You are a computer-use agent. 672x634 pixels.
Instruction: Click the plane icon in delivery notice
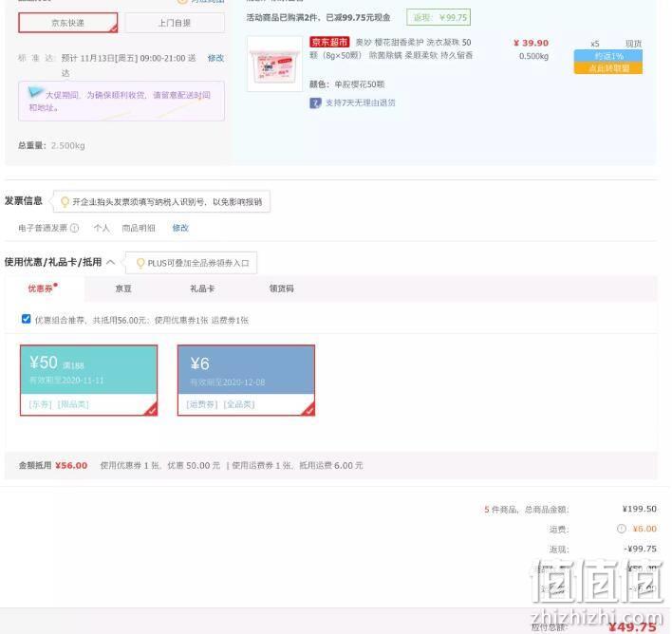pyautogui.click(x=35, y=91)
